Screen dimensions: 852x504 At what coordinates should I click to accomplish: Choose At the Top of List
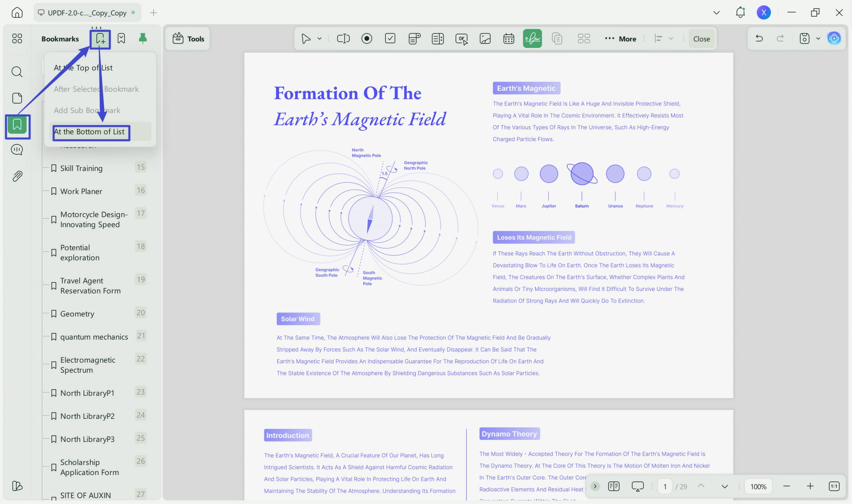[100, 68]
